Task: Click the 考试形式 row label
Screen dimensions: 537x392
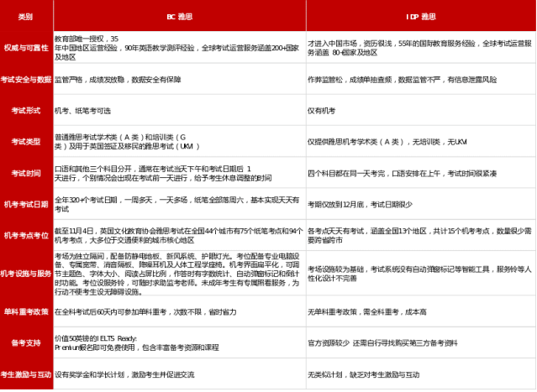Action: point(26,110)
